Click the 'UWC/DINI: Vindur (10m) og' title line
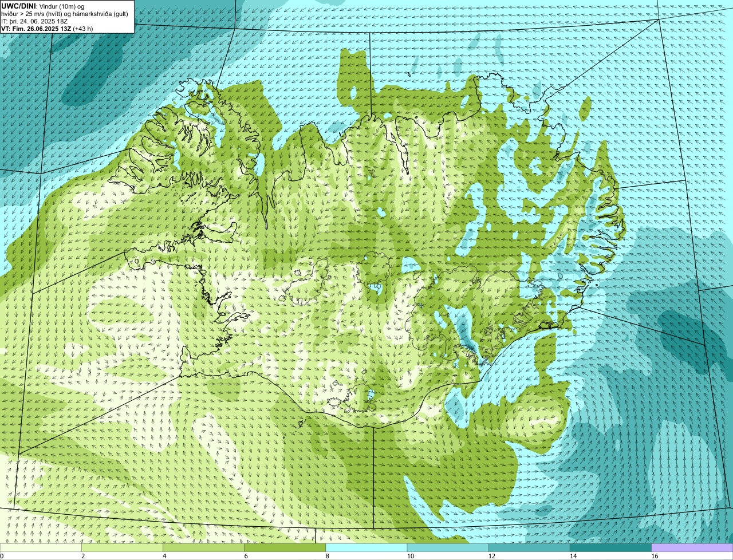Screen dimensions: 733x560 click(x=43, y=6)
